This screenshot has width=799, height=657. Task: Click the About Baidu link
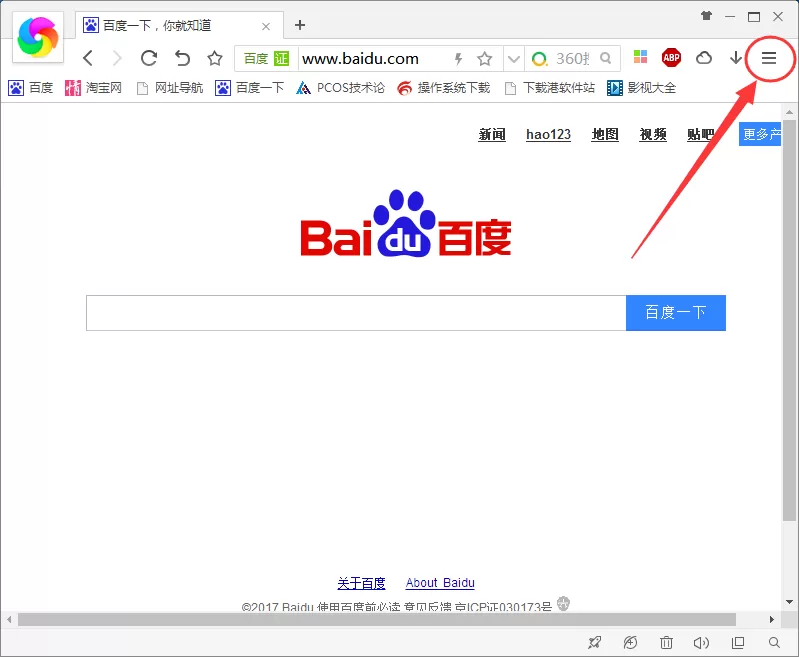tap(440, 583)
